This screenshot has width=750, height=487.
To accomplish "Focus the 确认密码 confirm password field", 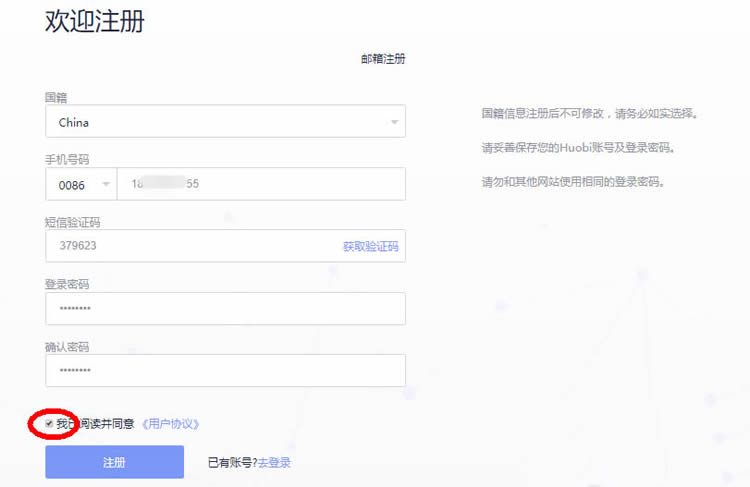I will coord(225,370).
